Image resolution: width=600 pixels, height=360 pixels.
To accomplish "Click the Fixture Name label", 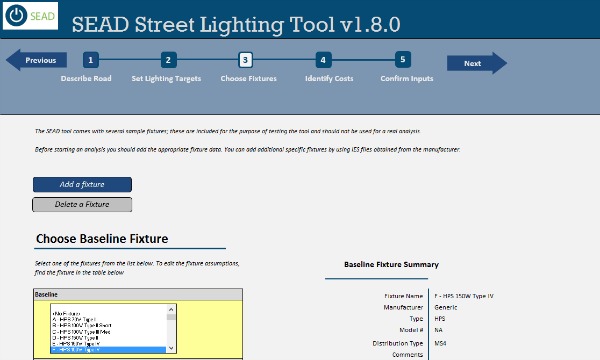I will click(404, 296).
